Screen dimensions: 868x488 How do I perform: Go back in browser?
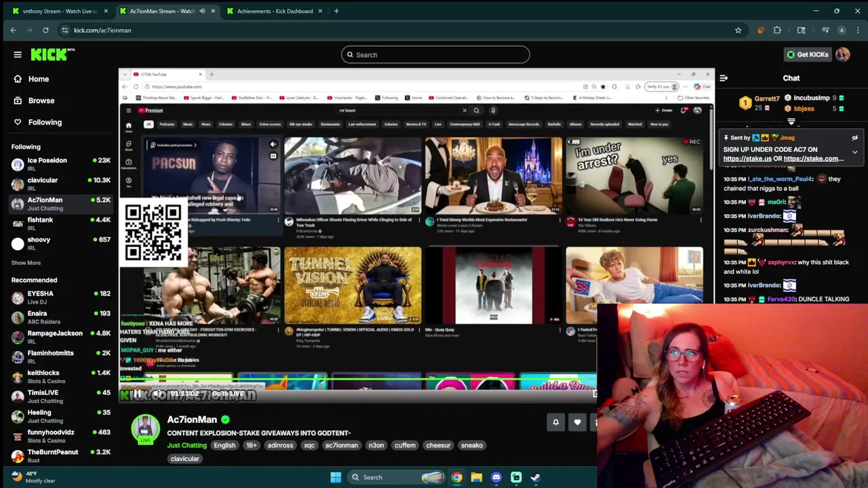pyautogui.click(x=13, y=30)
